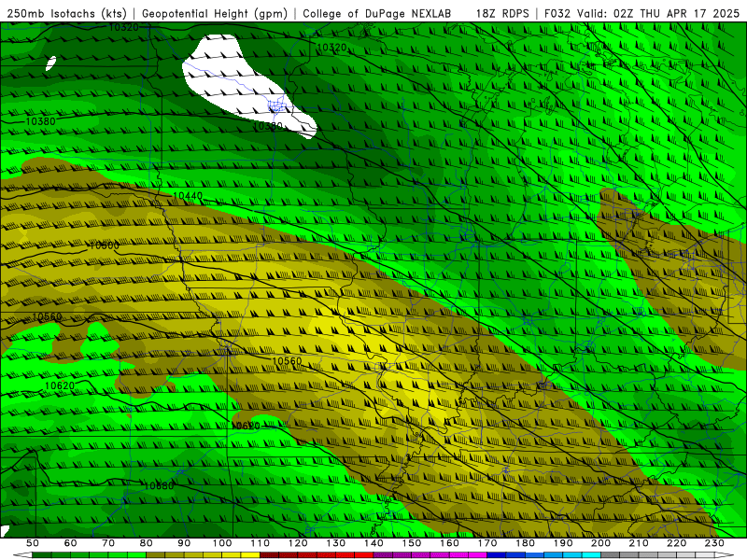Click the 'Geopotential Height (gpm)' header text
This screenshot has width=747, height=560.
pos(215,13)
